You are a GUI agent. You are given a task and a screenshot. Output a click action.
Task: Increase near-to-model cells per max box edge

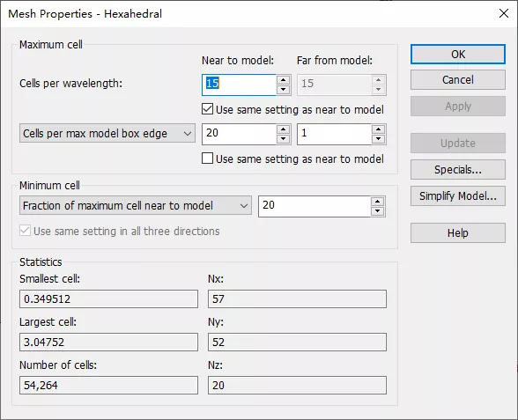pos(283,129)
